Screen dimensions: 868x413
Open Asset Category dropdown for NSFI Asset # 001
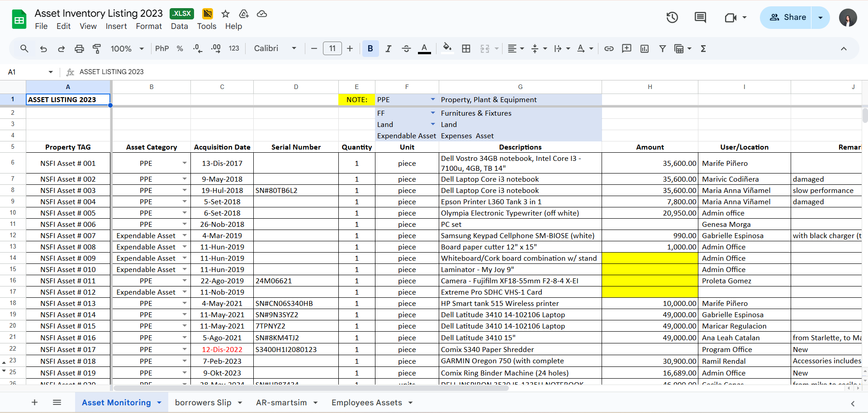[185, 163]
